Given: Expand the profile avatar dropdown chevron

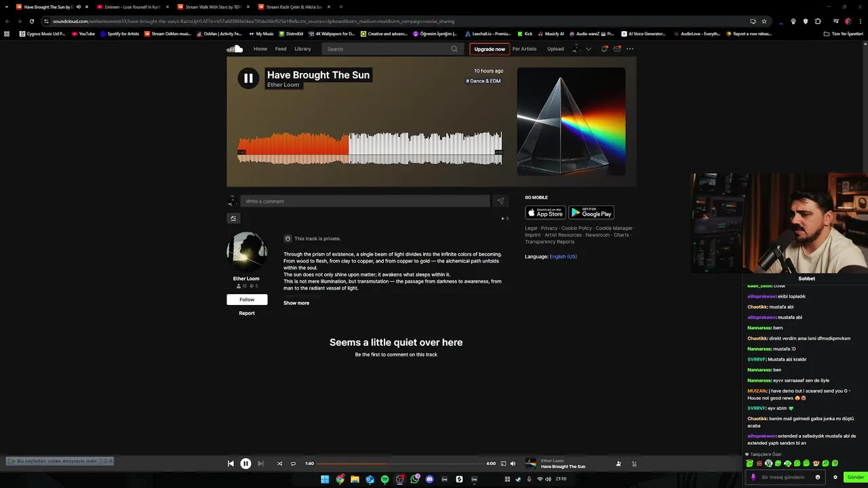Looking at the screenshot, I should (x=588, y=49).
